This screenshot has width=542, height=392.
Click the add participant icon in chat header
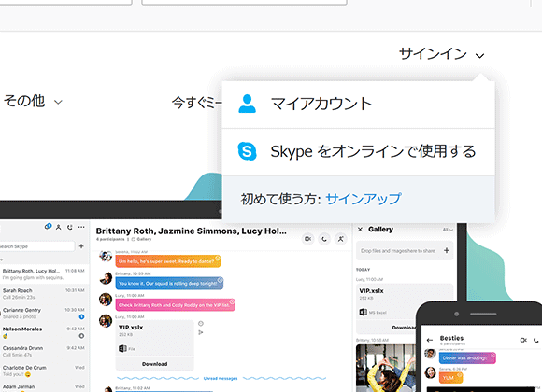(x=341, y=239)
